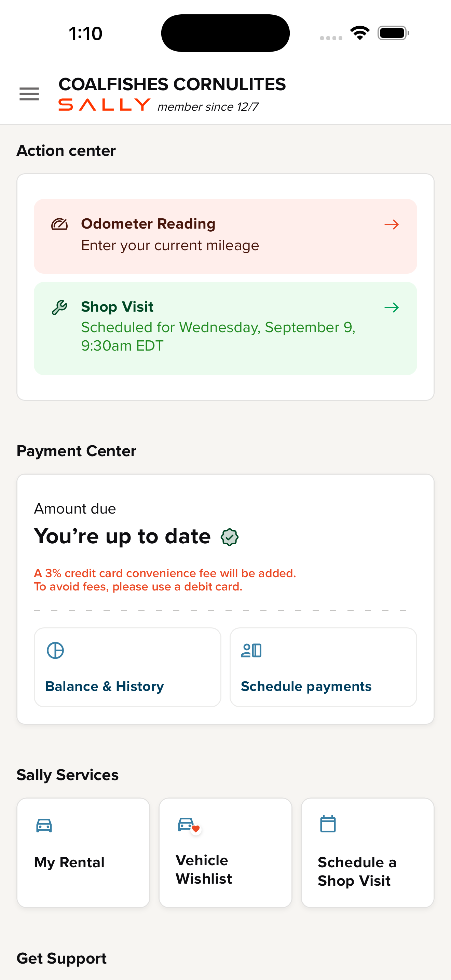Tap the red arrow on Odometer Reading

click(x=392, y=224)
